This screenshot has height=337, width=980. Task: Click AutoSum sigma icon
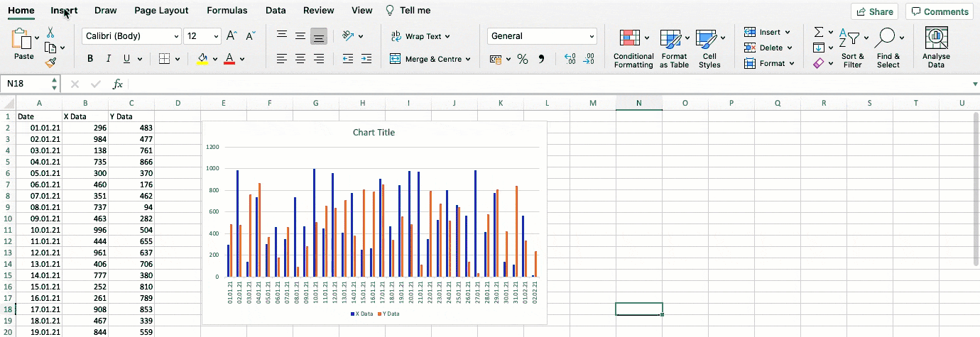tap(819, 32)
